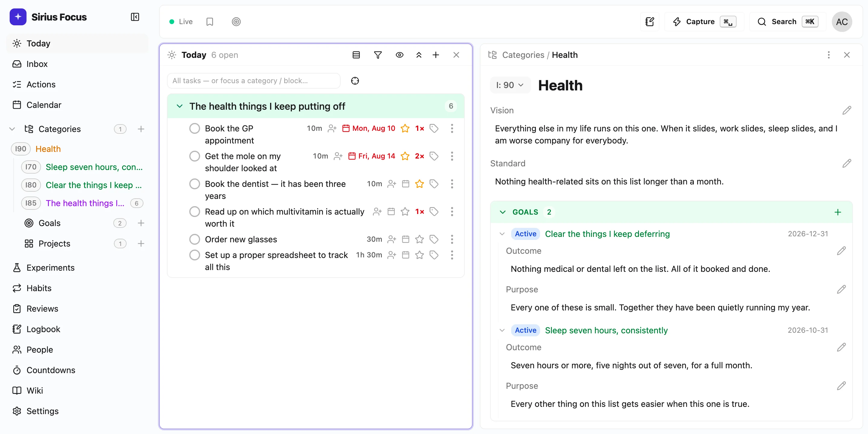
Task: Open the Today view in sidebar
Action: click(x=77, y=43)
